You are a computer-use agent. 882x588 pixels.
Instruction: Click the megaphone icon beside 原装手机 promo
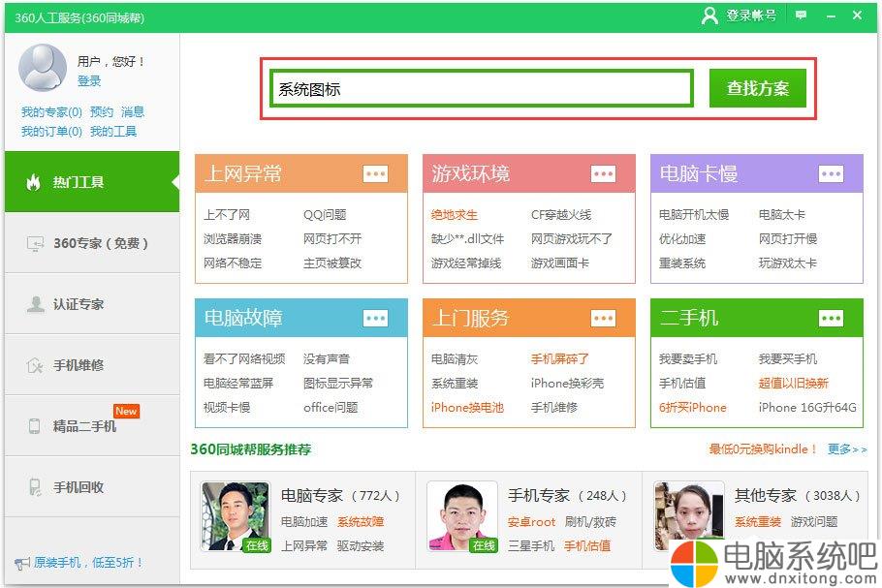(22, 563)
